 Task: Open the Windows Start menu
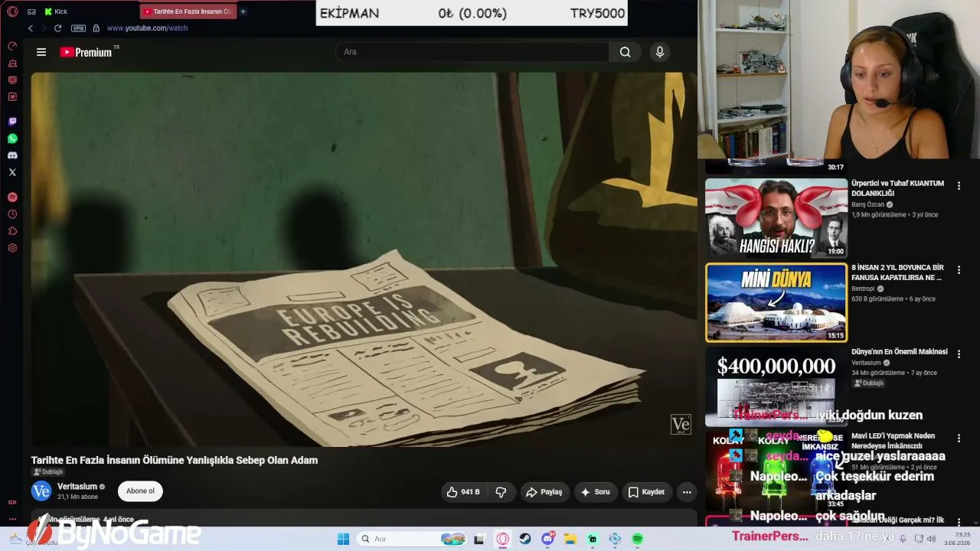coord(343,539)
